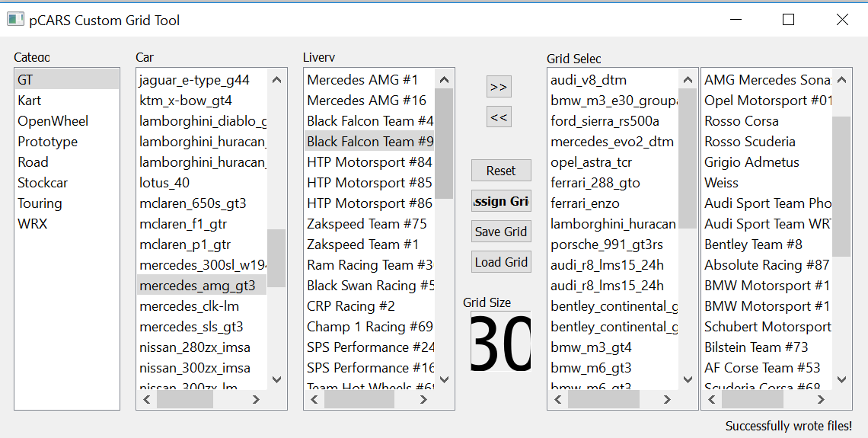Select audi_v8_dtm in Grid Selection

pos(614,80)
